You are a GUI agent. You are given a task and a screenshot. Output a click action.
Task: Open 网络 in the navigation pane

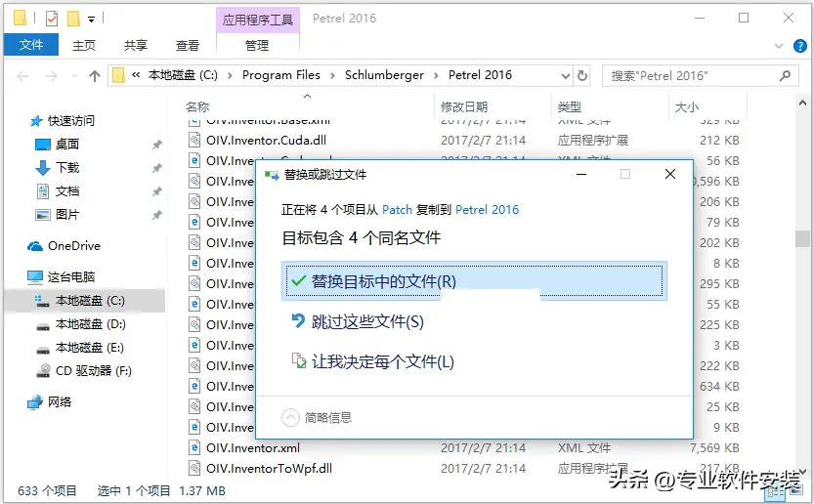pyautogui.click(x=59, y=402)
